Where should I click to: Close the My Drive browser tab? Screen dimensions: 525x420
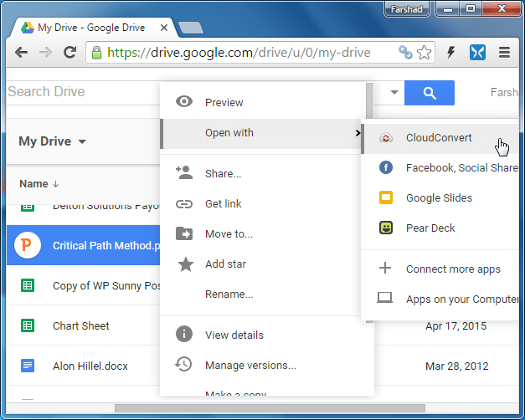point(164,28)
